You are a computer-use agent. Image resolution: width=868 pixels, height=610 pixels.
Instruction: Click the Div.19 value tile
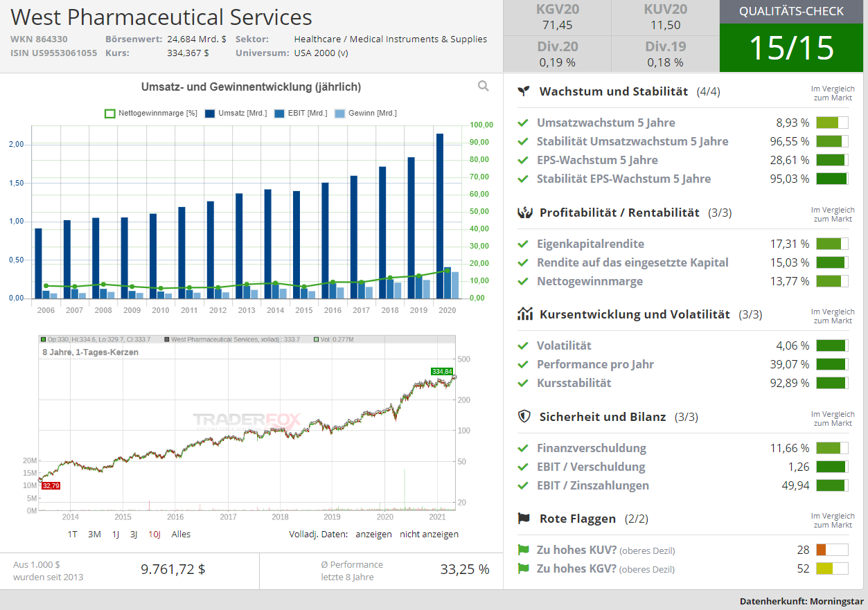coord(666,54)
